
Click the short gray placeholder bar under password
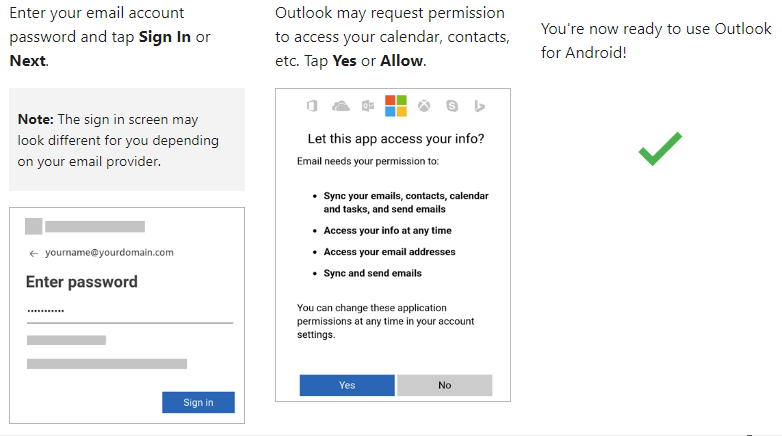(66, 340)
